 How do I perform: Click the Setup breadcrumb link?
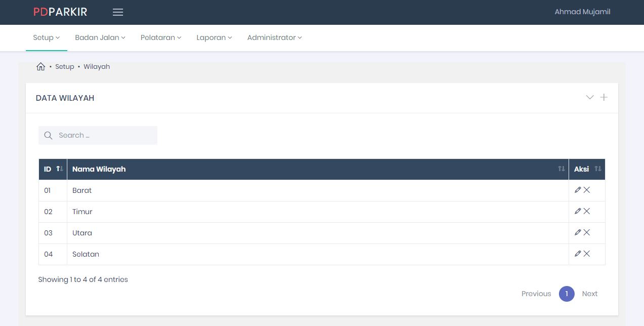click(64, 66)
